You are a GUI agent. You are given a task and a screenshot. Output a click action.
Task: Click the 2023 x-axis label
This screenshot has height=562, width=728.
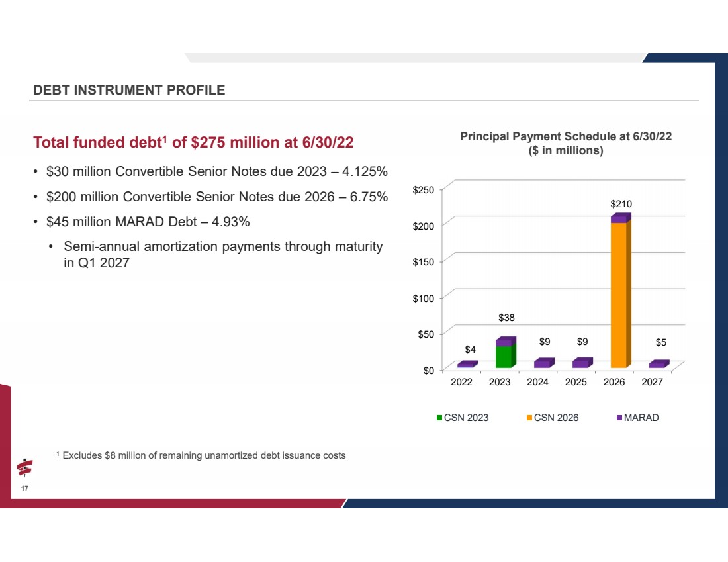click(x=500, y=382)
